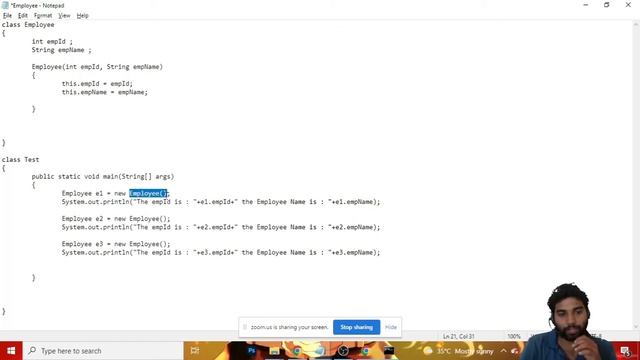Click 'this.empId = empId;' line

(x=97, y=84)
